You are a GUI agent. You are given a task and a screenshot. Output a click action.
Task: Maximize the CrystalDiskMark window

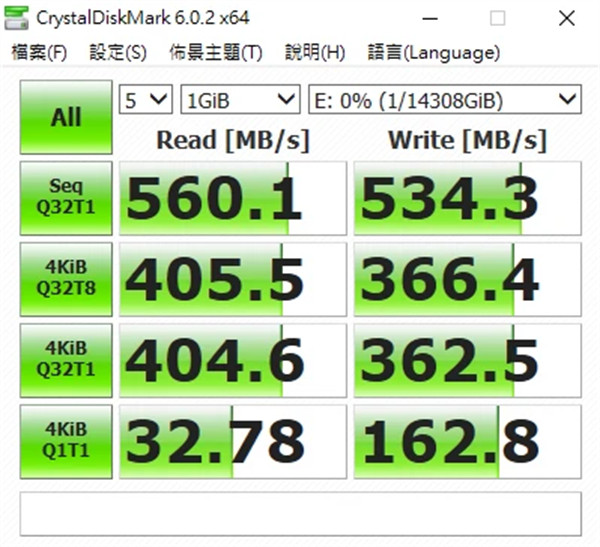point(497,18)
